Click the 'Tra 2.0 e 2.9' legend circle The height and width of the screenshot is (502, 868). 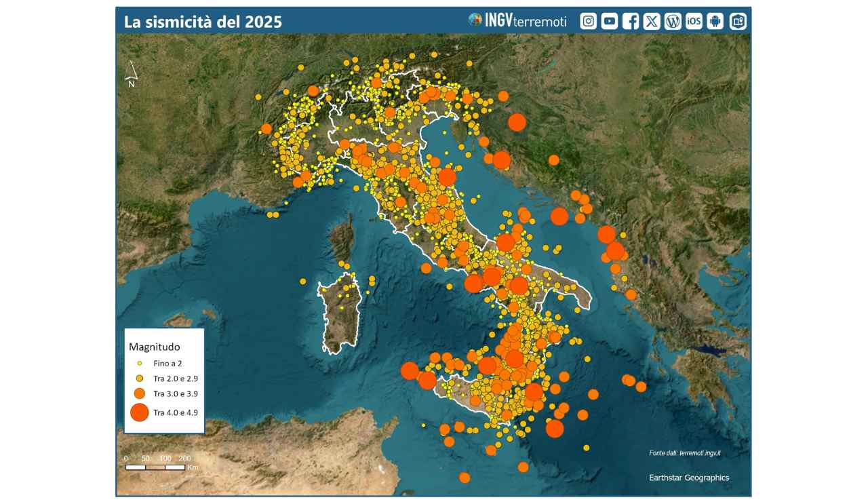point(140,378)
